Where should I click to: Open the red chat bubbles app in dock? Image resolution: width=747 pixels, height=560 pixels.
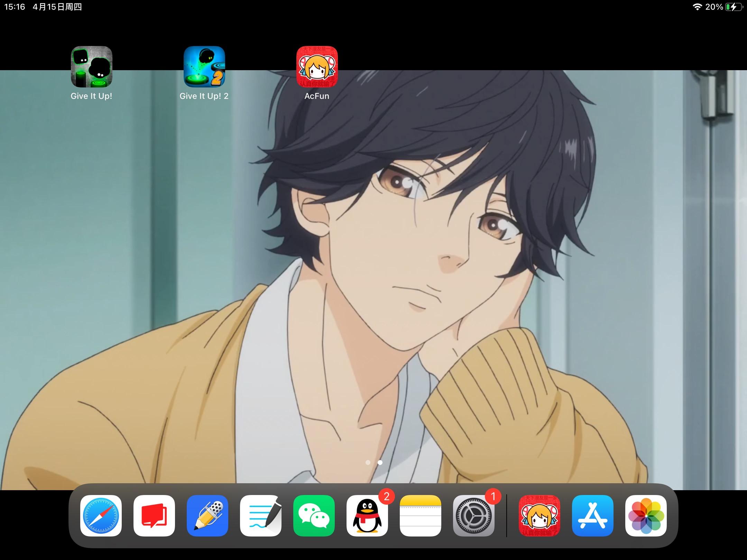[154, 516]
